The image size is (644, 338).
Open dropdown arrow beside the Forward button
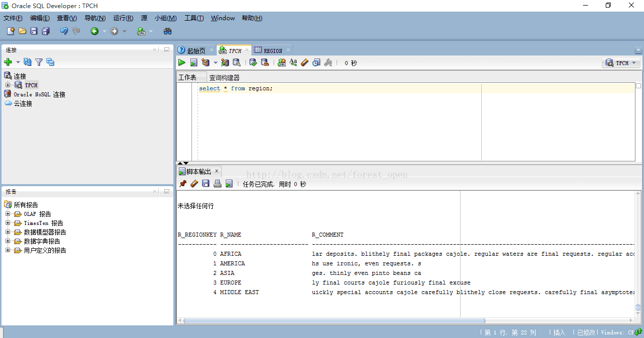(124, 31)
